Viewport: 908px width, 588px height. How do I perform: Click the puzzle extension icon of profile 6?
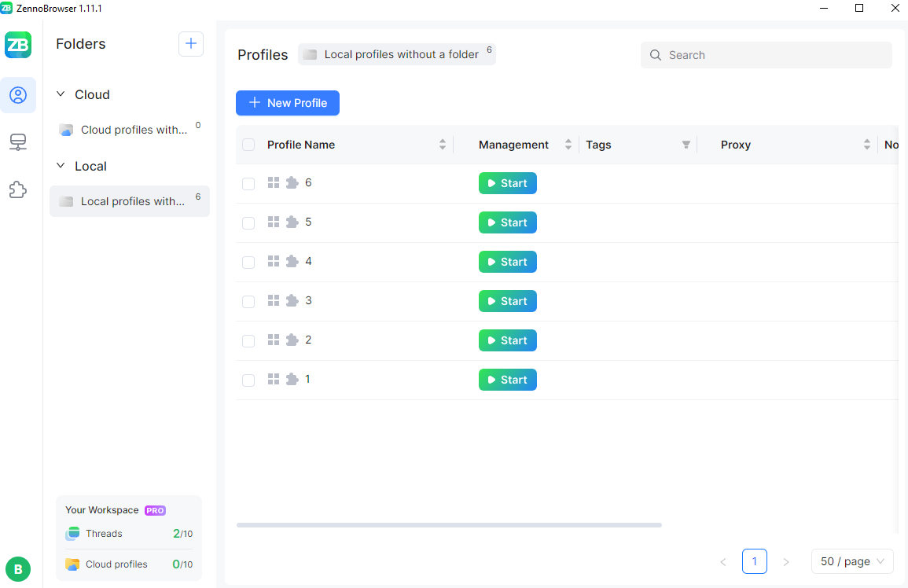pos(292,183)
